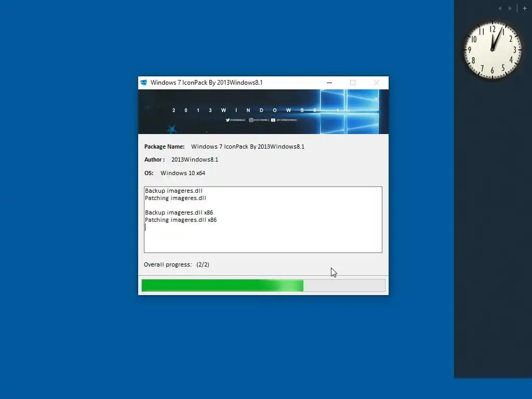
Task: Click the disabled maximize button of installer
Action: (x=353, y=83)
